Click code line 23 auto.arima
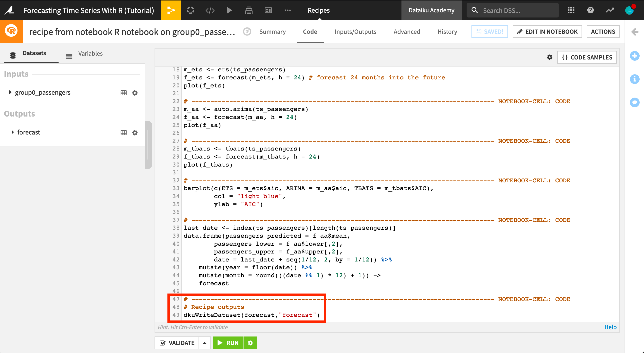This screenshot has width=644, height=353. click(x=246, y=109)
